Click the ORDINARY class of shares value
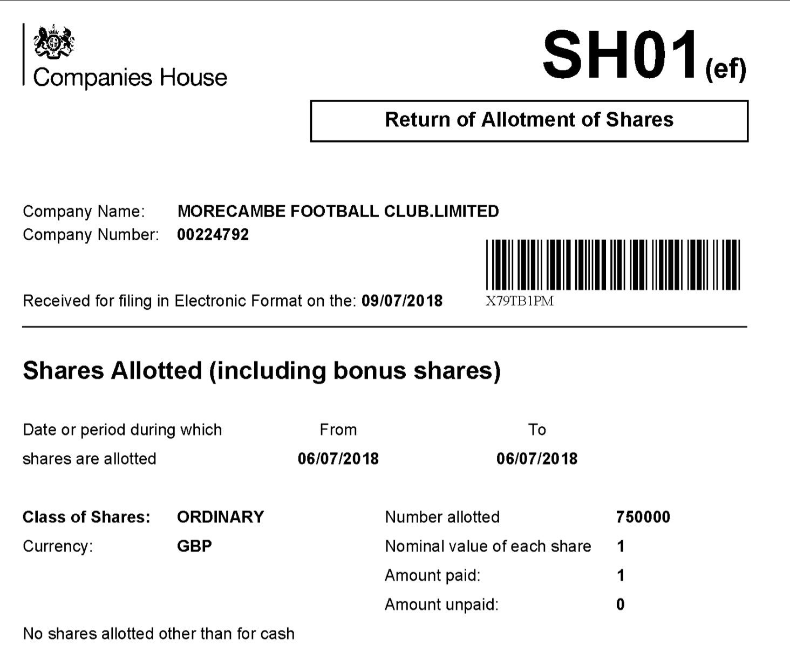The image size is (790, 672). pyautogui.click(x=220, y=517)
